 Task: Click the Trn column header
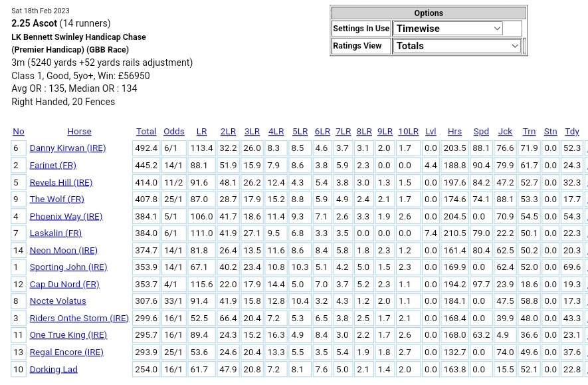[x=529, y=132]
